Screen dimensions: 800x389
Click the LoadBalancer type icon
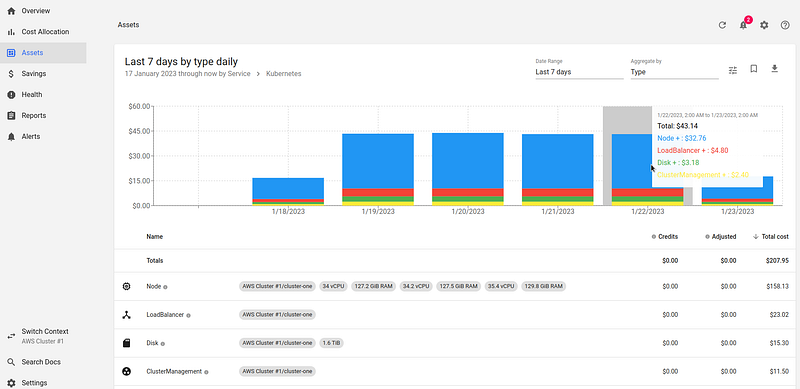[x=127, y=314]
